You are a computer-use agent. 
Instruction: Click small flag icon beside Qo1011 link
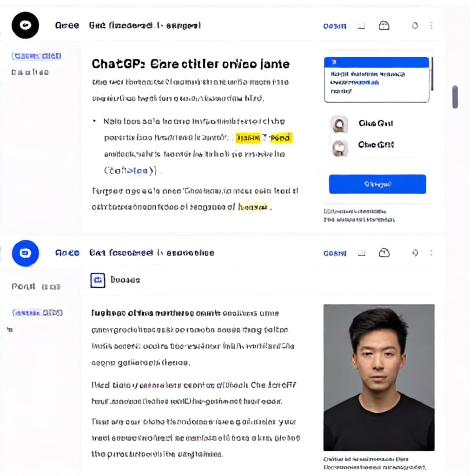pyautogui.click(x=361, y=26)
